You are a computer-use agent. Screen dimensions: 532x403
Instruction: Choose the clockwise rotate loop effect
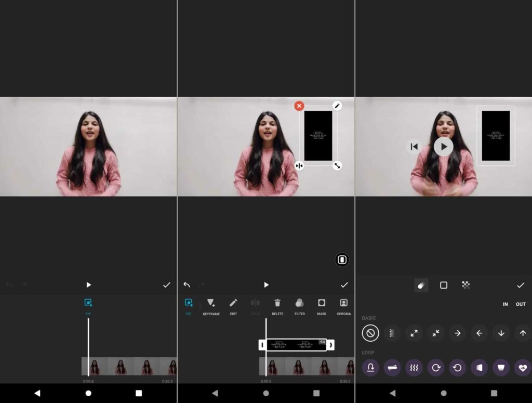click(x=436, y=368)
